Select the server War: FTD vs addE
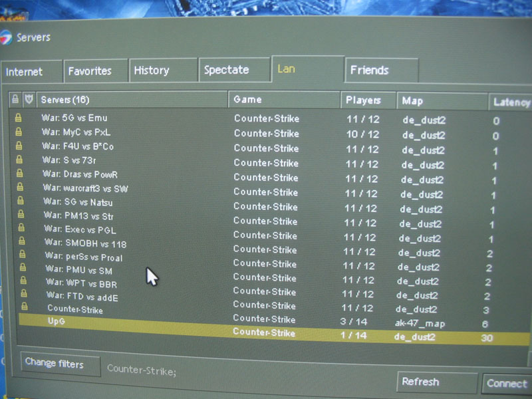 (x=82, y=297)
